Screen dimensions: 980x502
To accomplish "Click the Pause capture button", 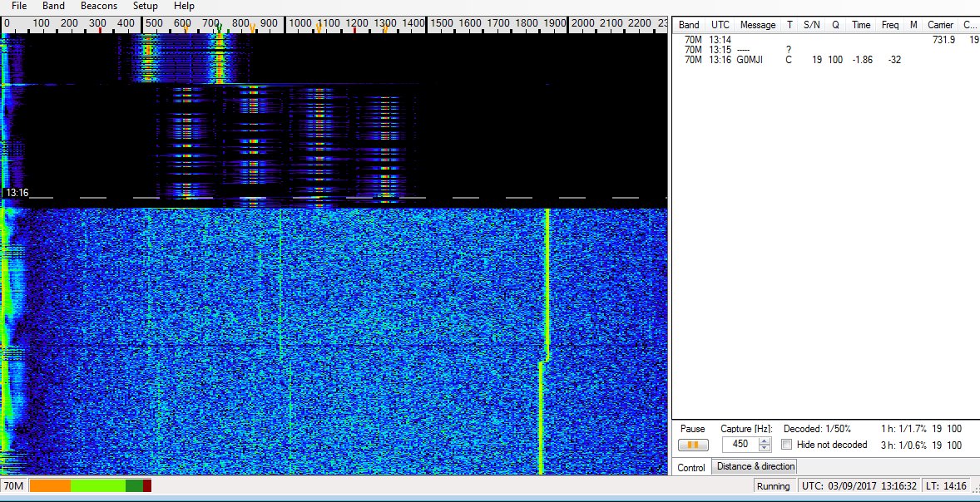I will (693, 445).
